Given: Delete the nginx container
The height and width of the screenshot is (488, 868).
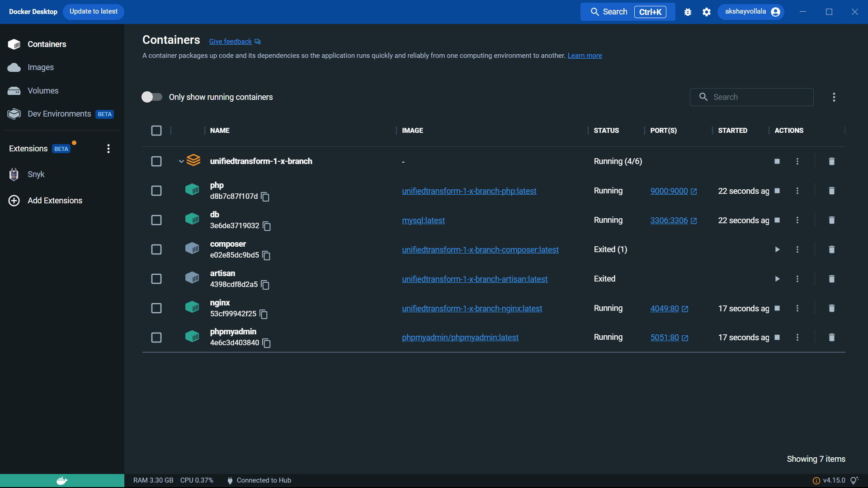Looking at the screenshot, I should [831, 308].
